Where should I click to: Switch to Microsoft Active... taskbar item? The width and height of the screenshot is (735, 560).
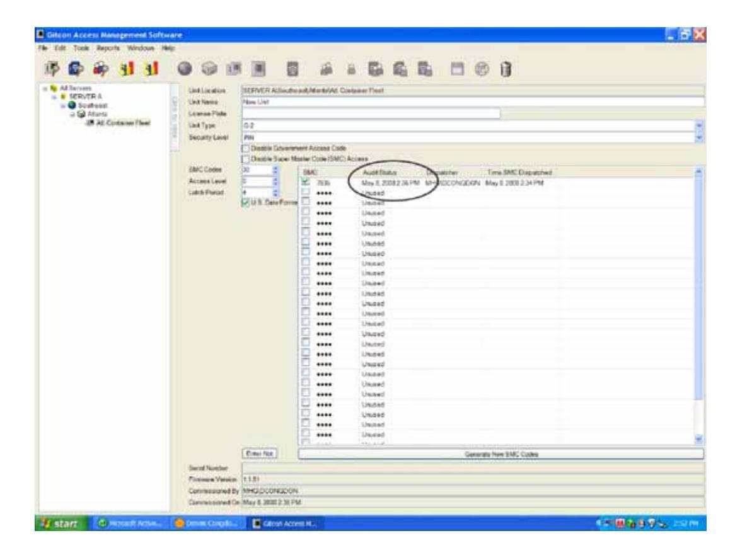130,523
